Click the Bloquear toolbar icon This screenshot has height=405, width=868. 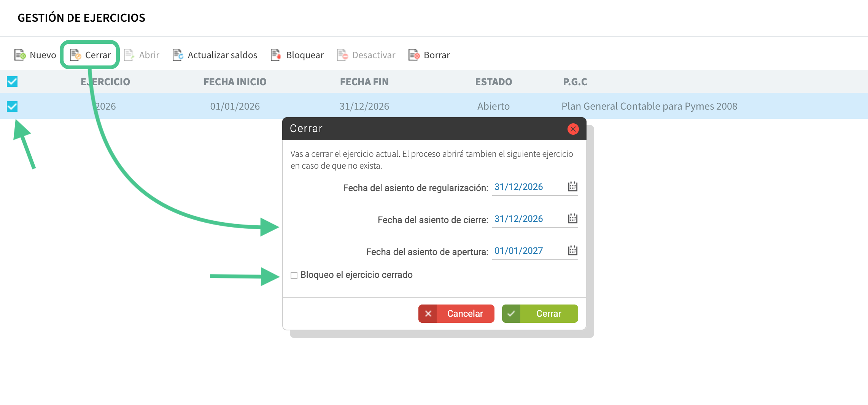276,55
